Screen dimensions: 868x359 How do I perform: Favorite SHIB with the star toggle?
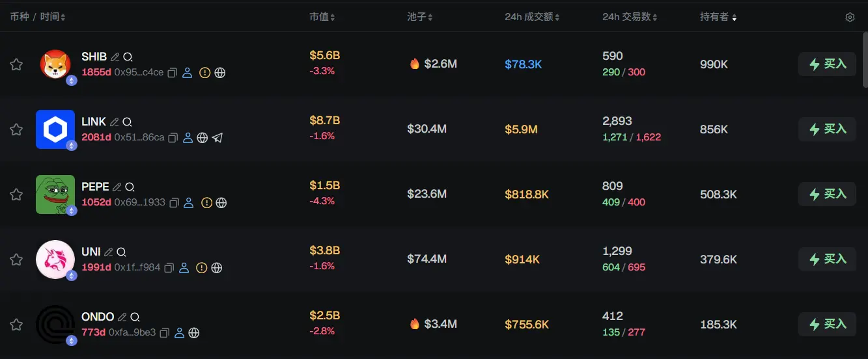16,64
